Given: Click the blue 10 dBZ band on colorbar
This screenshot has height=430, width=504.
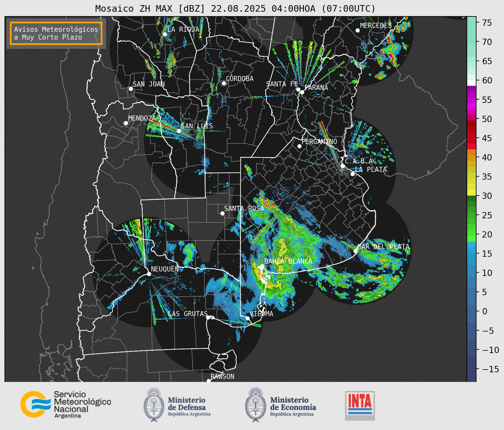Looking at the screenshot, I should pyautogui.click(x=471, y=273).
